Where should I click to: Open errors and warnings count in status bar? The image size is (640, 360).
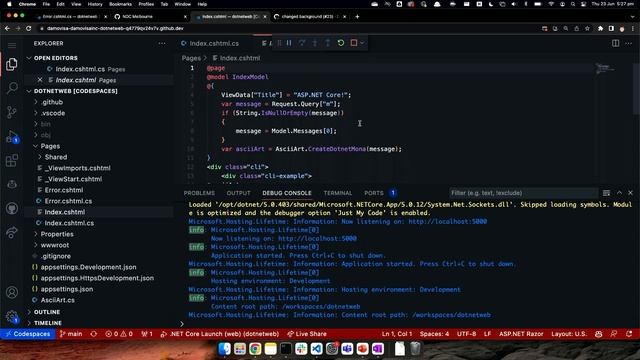pyautogui.click(x=119, y=334)
